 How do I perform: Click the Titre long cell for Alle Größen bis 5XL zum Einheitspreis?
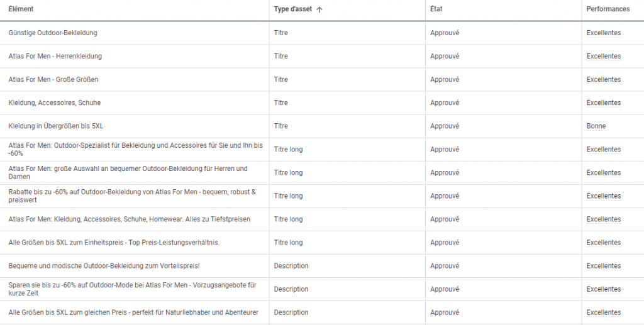point(288,243)
